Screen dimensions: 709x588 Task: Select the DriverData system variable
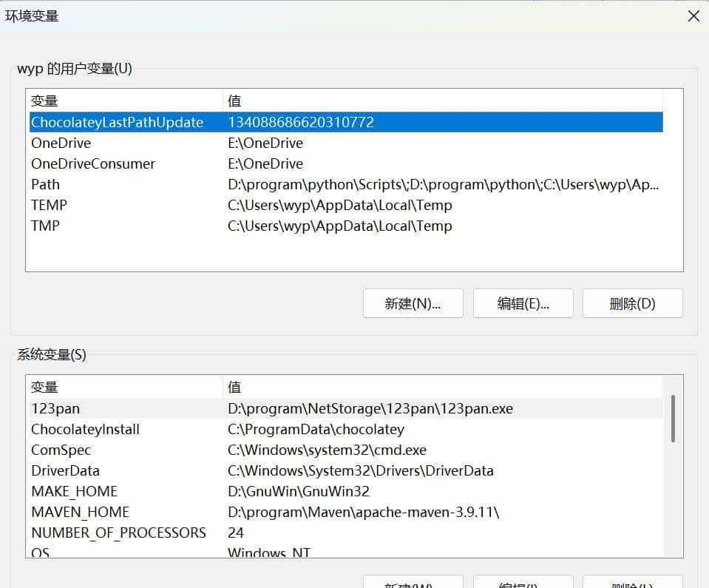(67, 470)
